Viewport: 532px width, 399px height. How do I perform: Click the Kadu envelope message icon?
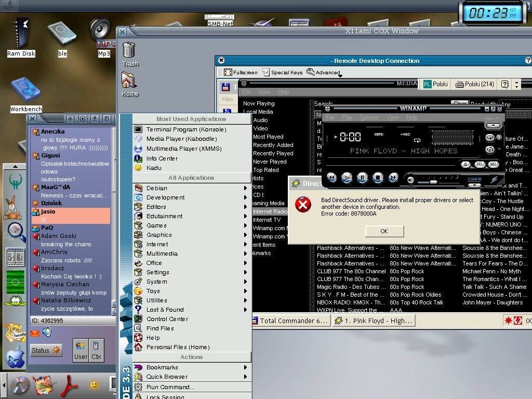35,334
